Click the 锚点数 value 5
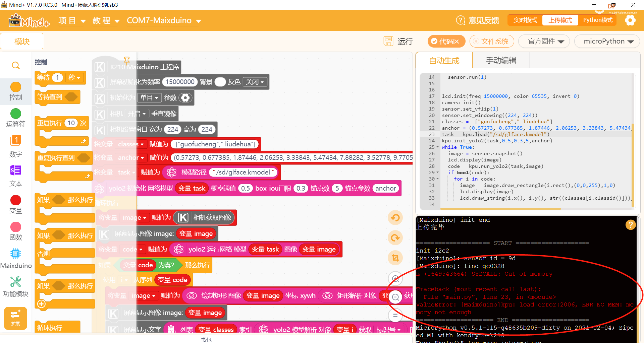 pyautogui.click(x=337, y=188)
